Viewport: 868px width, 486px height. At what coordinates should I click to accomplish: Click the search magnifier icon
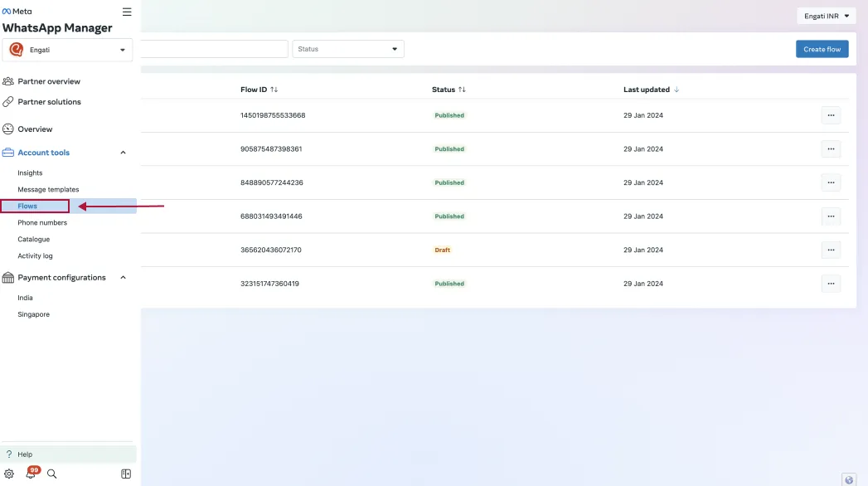coord(51,474)
